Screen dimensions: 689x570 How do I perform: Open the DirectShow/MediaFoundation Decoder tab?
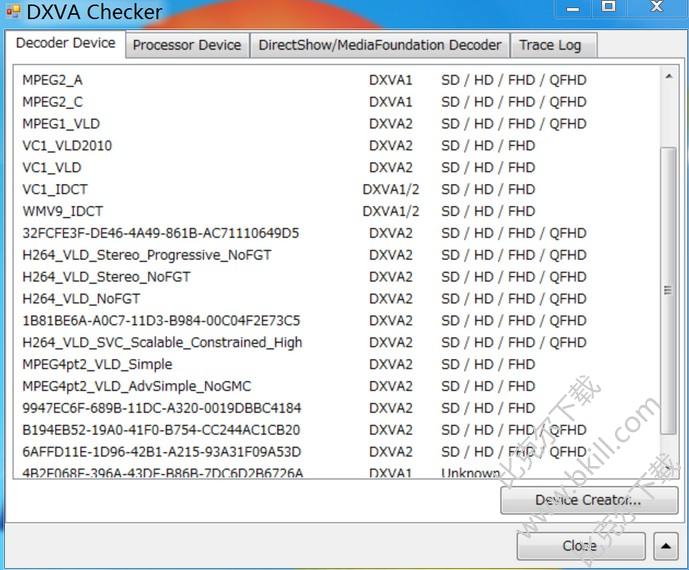pyautogui.click(x=380, y=45)
